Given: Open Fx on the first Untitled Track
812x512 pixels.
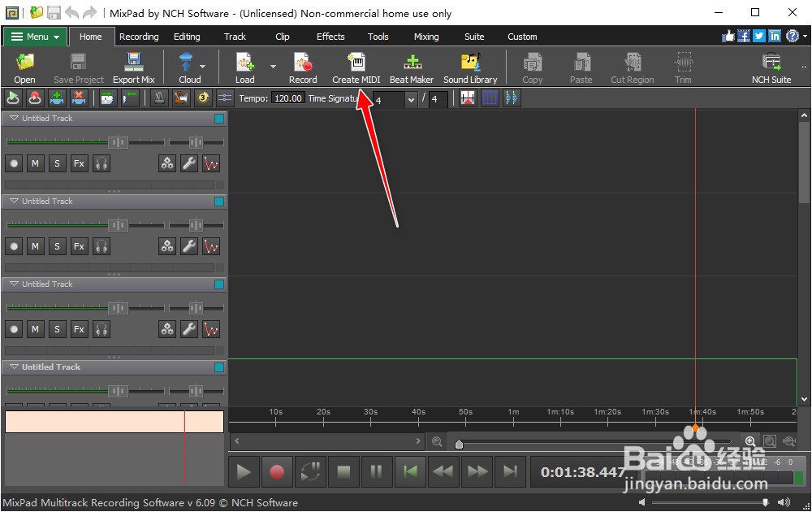Looking at the screenshot, I should (x=79, y=163).
